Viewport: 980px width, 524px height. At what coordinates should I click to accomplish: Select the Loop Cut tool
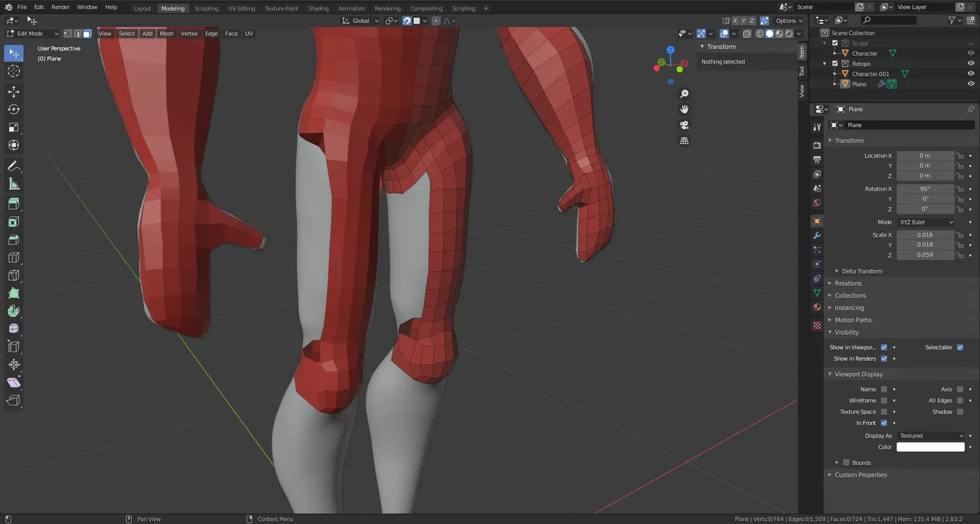[x=14, y=257]
